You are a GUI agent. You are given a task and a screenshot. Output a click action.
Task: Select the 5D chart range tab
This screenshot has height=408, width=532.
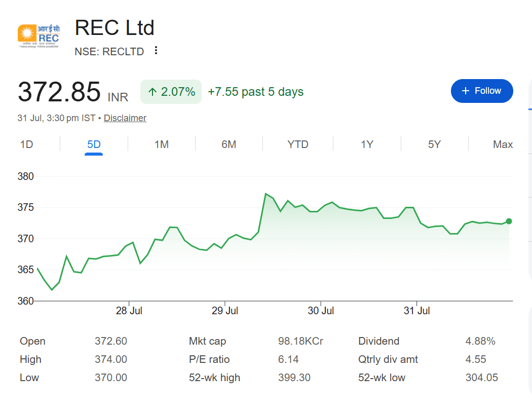94,144
